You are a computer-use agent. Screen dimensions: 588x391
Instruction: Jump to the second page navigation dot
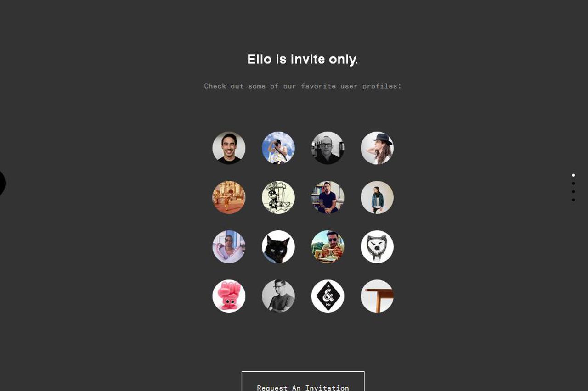coord(573,184)
